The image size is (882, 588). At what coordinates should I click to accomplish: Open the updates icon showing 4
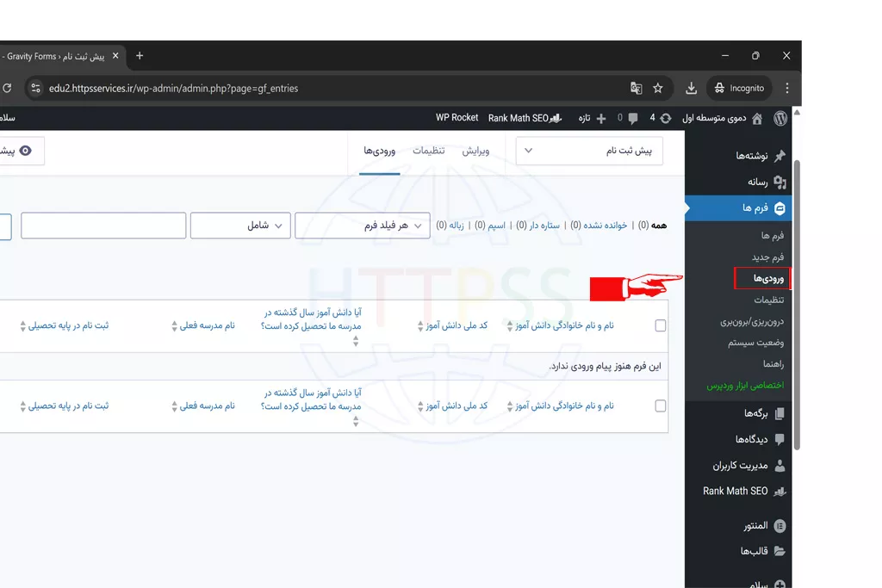pyautogui.click(x=665, y=118)
